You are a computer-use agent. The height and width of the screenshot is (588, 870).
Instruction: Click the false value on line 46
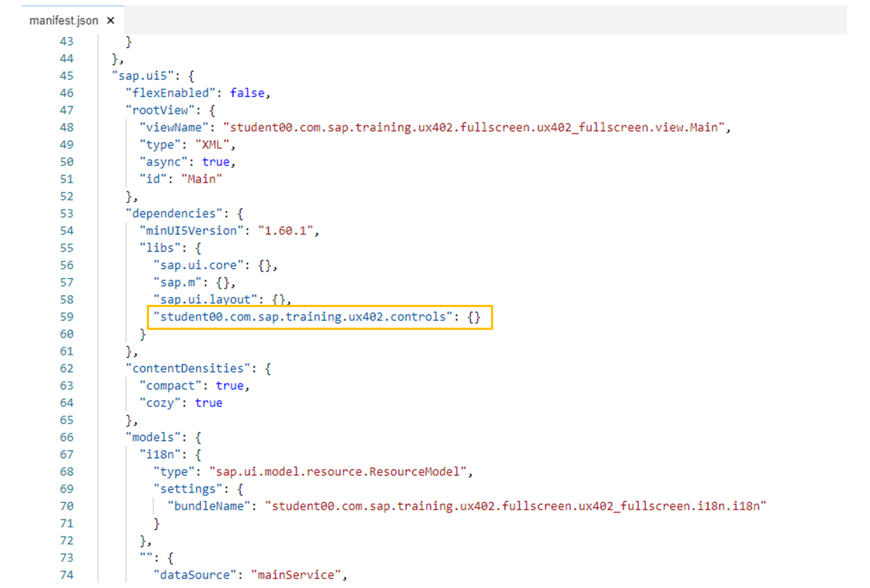point(247,93)
